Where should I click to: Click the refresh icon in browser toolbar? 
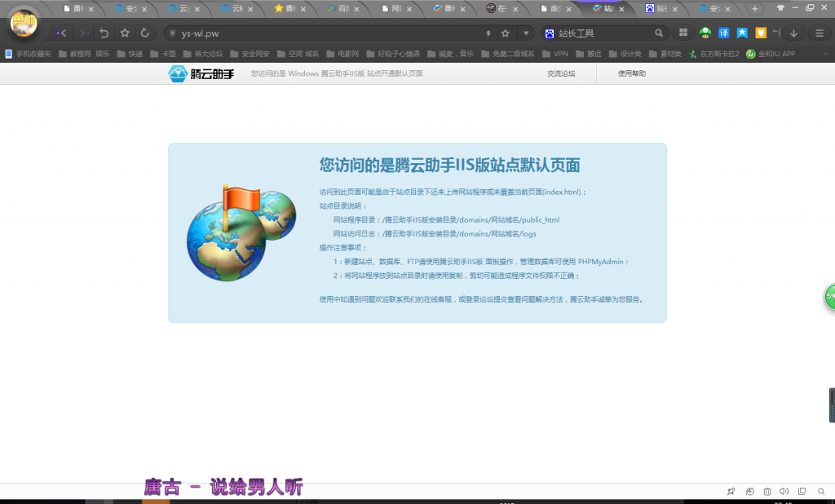point(145,33)
